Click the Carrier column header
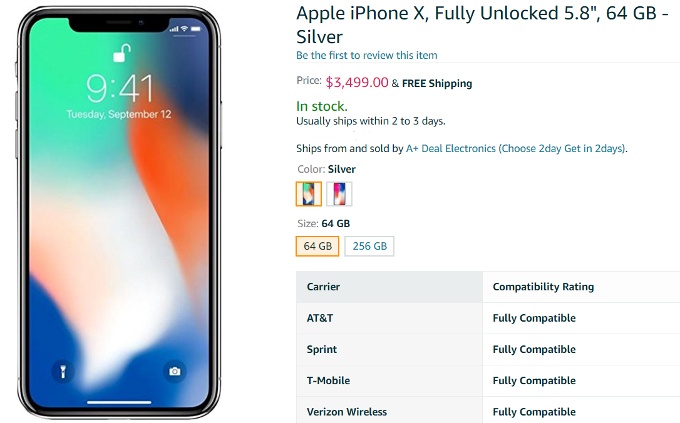This screenshot has width=680, height=423. pyautogui.click(x=323, y=287)
